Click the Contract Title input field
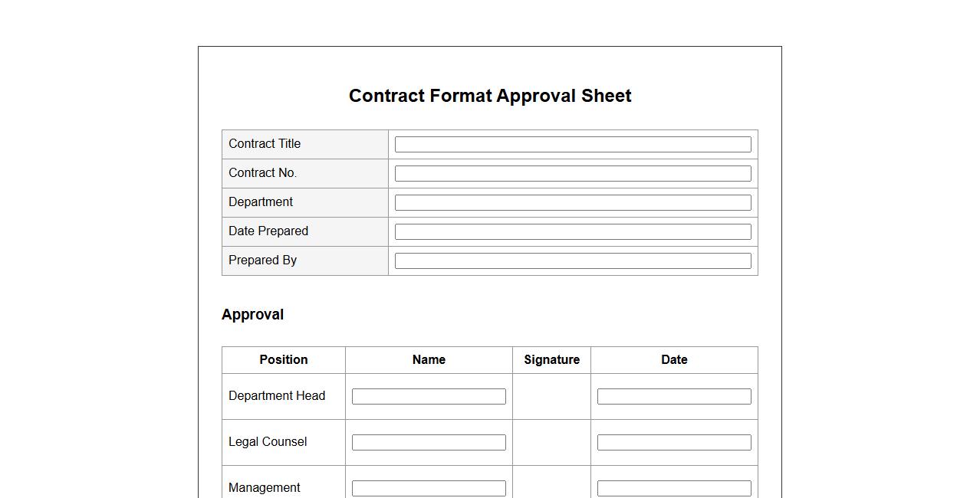 coord(573,145)
